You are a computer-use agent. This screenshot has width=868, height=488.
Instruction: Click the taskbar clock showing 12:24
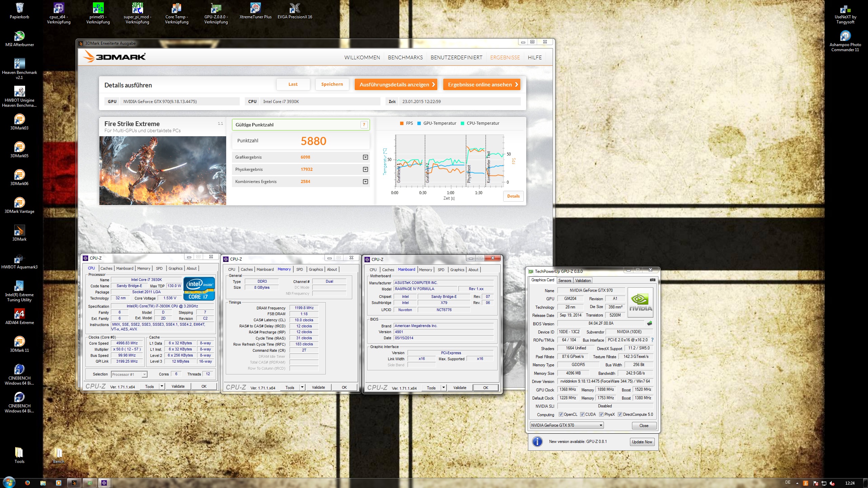[850, 483]
